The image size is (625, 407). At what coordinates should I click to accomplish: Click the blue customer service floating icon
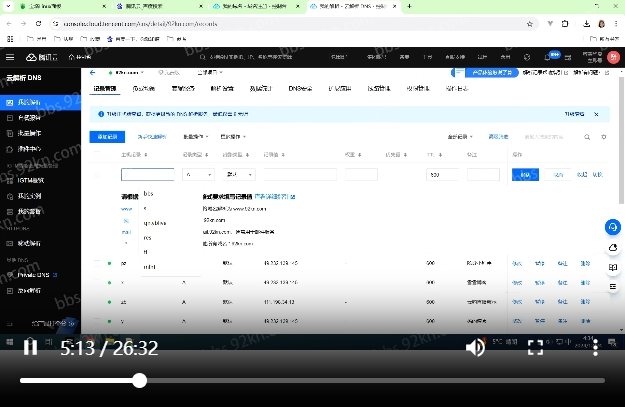tap(613, 227)
